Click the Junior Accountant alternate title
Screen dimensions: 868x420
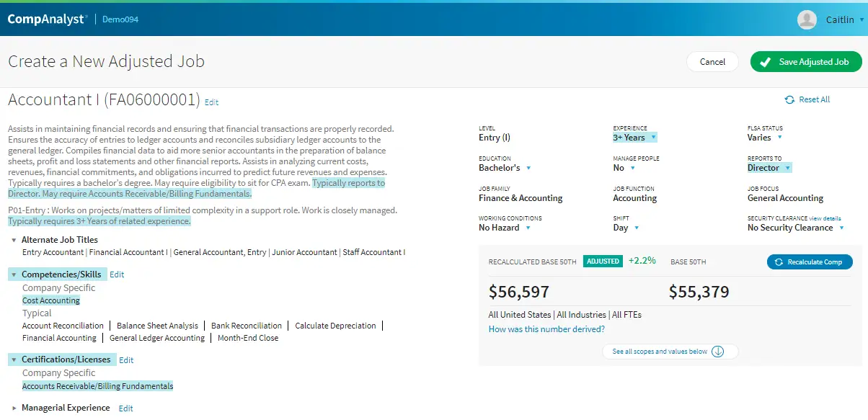(304, 252)
